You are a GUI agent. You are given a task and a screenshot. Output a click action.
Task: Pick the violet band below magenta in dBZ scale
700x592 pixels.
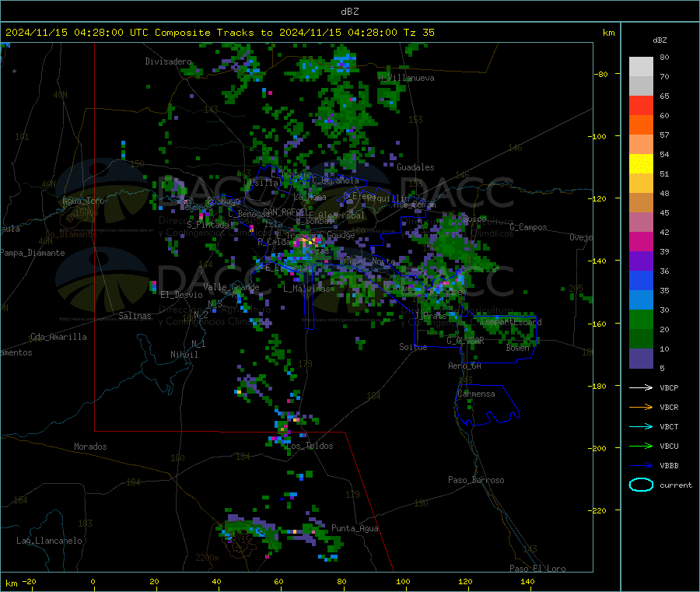click(x=641, y=261)
